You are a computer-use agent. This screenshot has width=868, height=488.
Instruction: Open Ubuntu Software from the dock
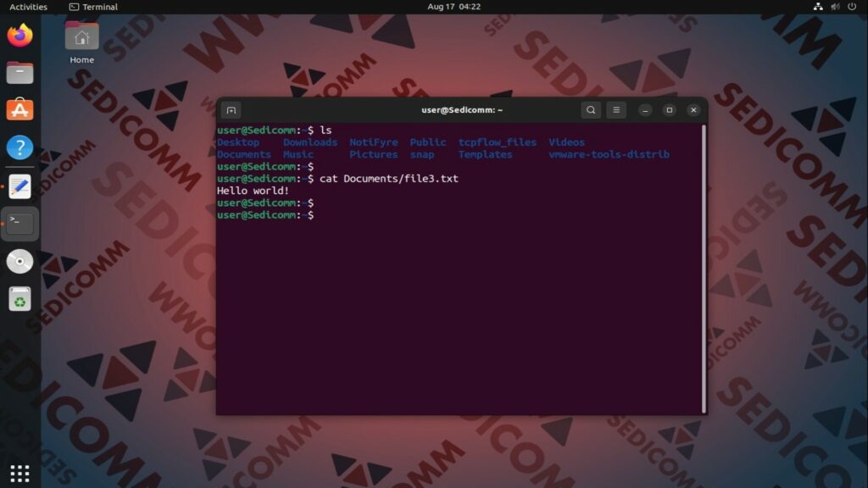coord(20,110)
